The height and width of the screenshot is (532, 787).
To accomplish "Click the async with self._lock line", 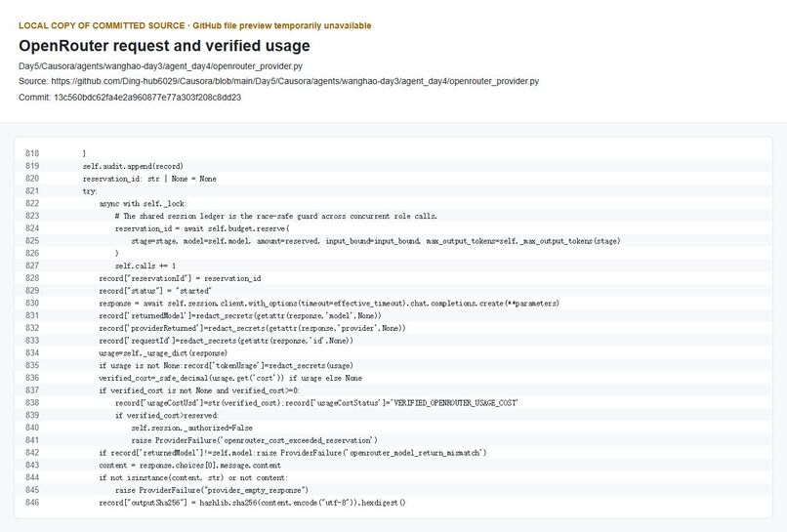I will (143, 204).
